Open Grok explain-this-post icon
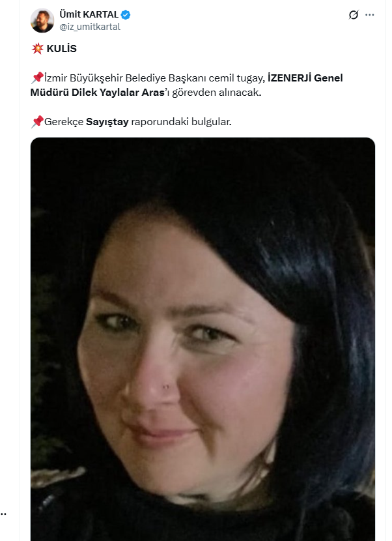 coord(354,15)
